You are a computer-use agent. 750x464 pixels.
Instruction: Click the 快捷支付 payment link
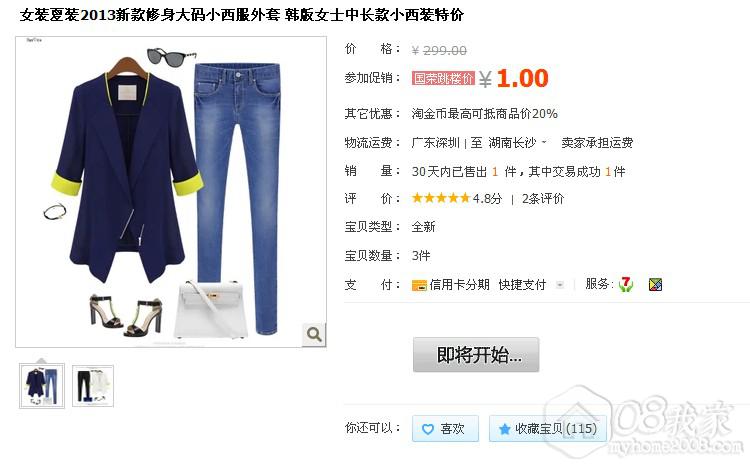522,285
